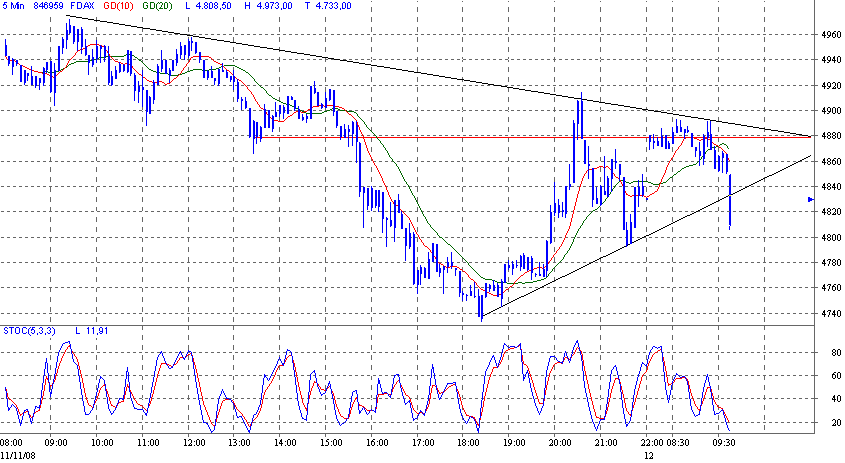The height and width of the screenshot is (463, 845).
Task: Click the 4880 price axis label
Action: (x=831, y=136)
